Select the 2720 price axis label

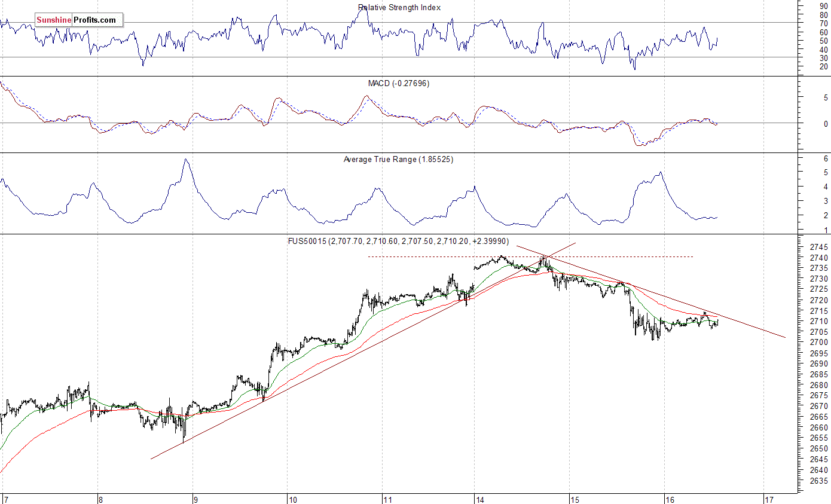[x=819, y=300]
